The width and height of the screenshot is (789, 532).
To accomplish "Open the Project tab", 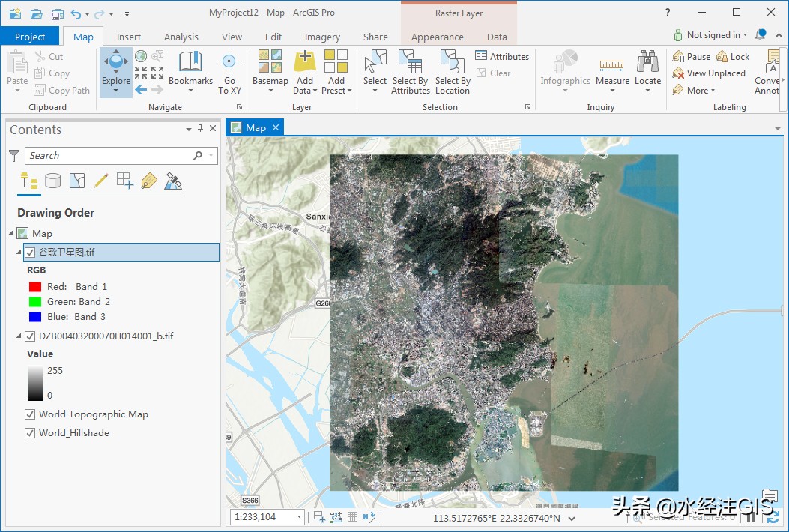I will click(30, 37).
